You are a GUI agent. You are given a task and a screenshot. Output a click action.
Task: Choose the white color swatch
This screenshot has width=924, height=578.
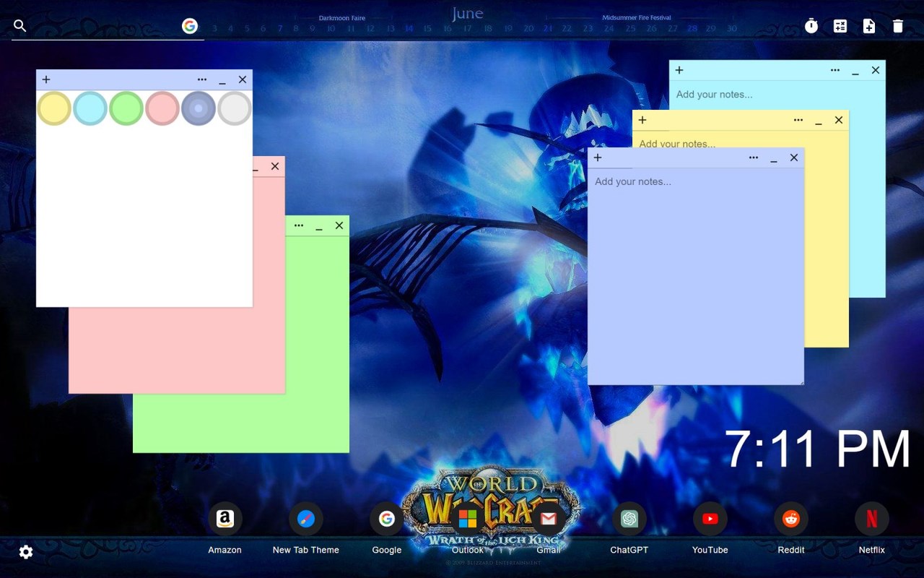(235, 108)
